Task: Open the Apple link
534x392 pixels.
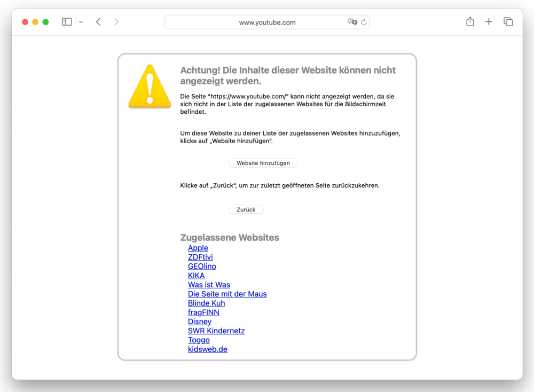Action: click(198, 248)
